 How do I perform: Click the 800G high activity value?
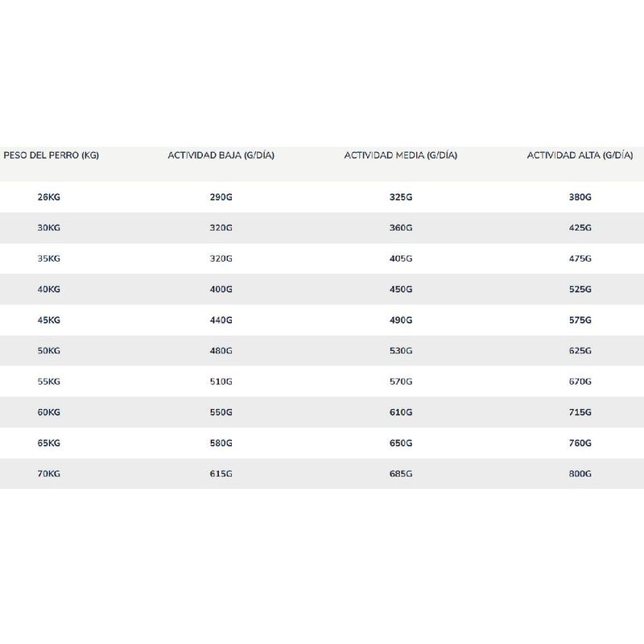(580, 474)
